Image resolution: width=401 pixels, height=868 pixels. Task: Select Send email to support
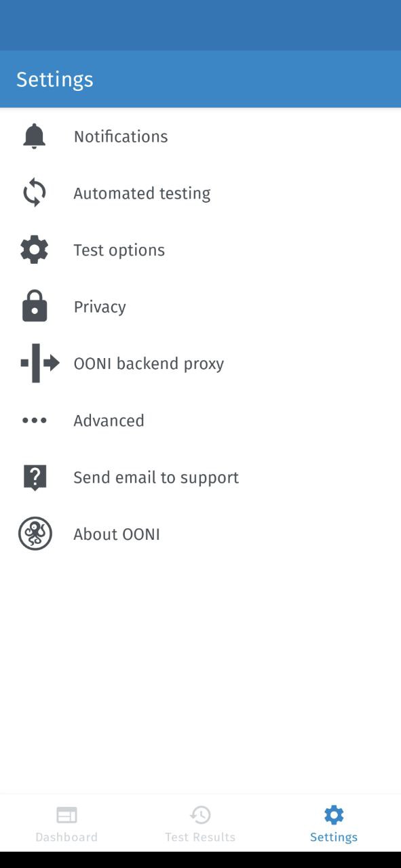200,477
